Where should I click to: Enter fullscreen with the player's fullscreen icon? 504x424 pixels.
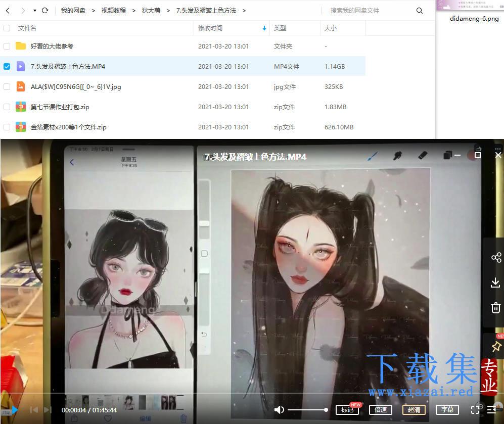pos(475,409)
